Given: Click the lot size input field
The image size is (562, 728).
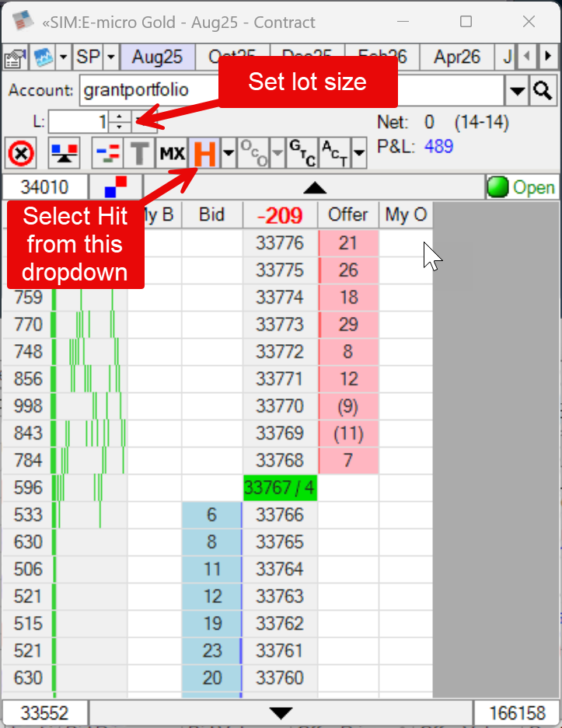Looking at the screenshot, I should (x=78, y=121).
